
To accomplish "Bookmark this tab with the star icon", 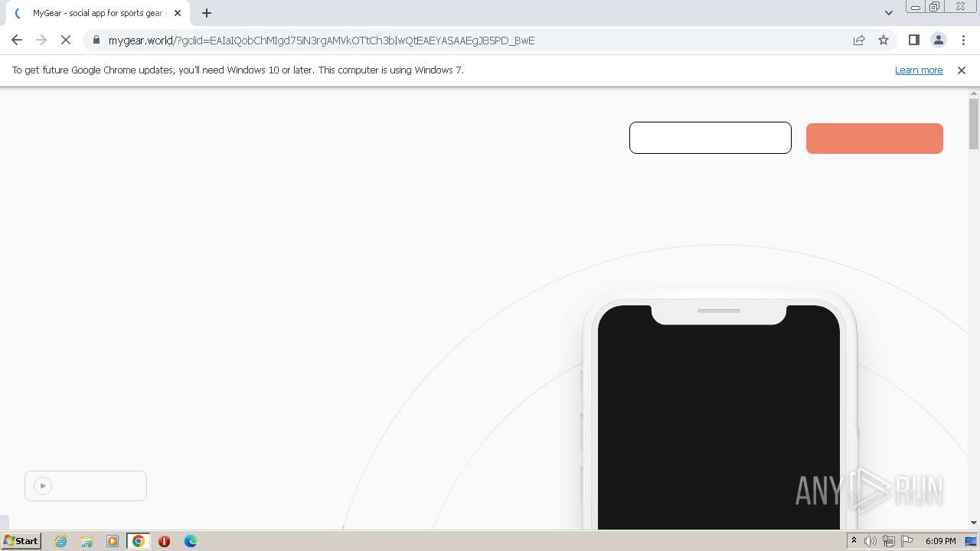I will pyautogui.click(x=884, y=41).
